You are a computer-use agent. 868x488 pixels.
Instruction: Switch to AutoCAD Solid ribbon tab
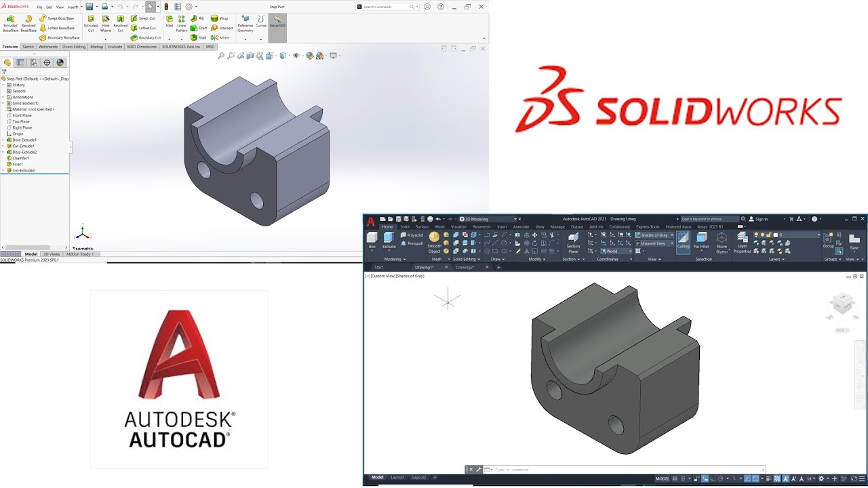pyautogui.click(x=405, y=226)
